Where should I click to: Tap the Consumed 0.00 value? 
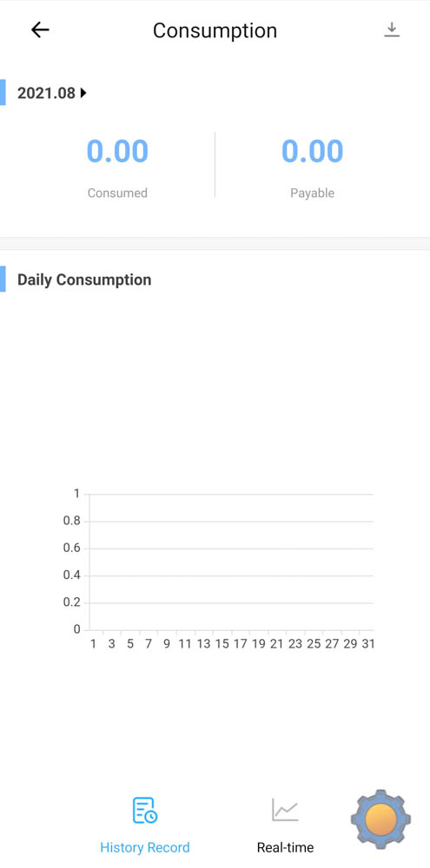click(117, 151)
